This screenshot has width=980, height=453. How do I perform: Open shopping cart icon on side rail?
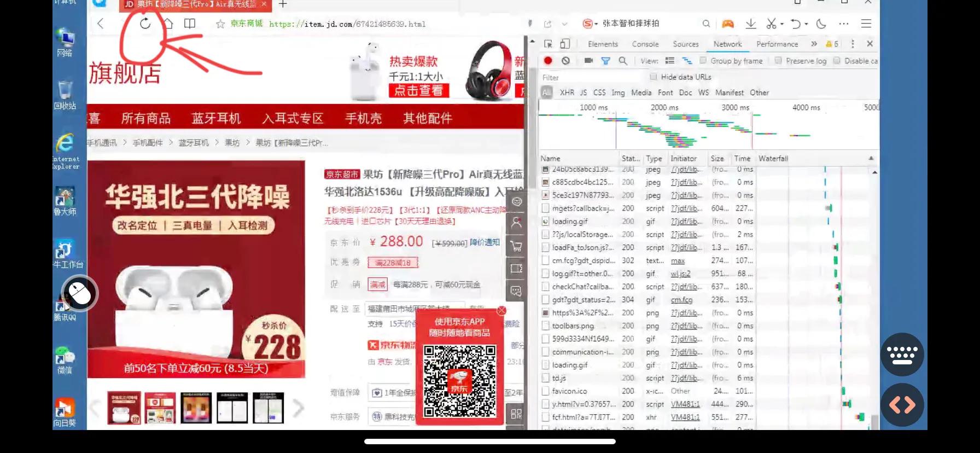pyautogui.click(x=516, y=246)
